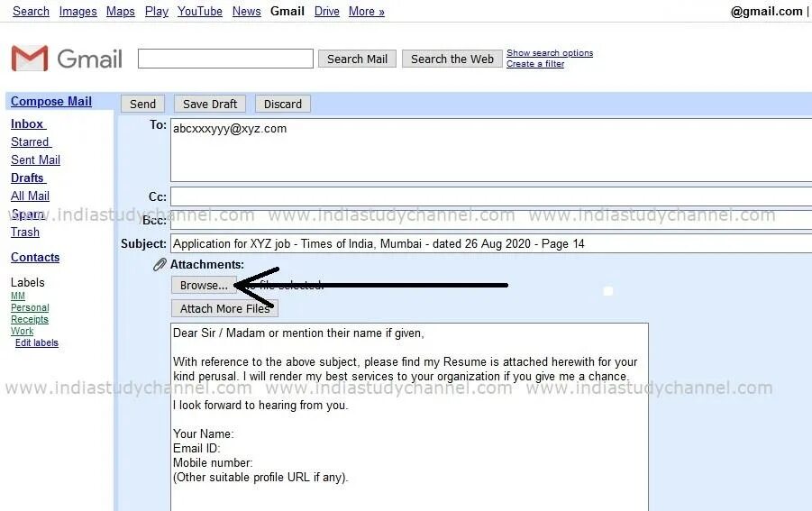Select the Receipts label

point(30,319)
